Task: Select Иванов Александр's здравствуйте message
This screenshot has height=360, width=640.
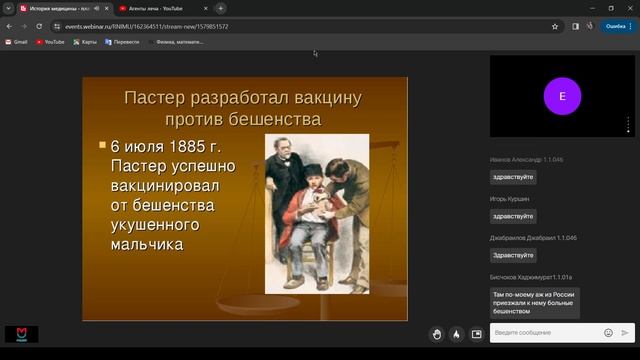Action: click(x=513, y=177)
